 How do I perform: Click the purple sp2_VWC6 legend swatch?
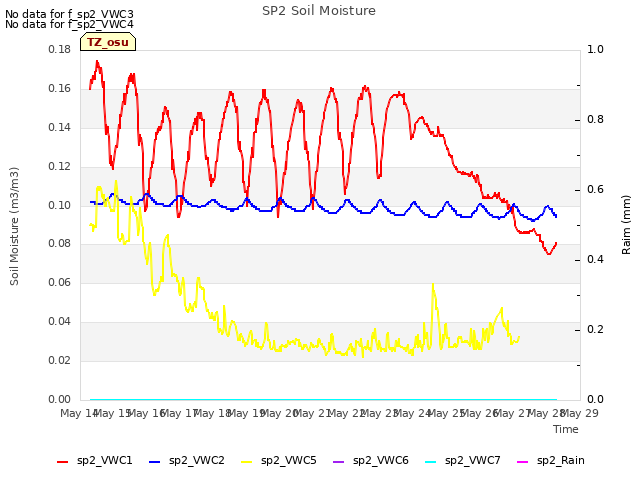click(x=338, y=462)
